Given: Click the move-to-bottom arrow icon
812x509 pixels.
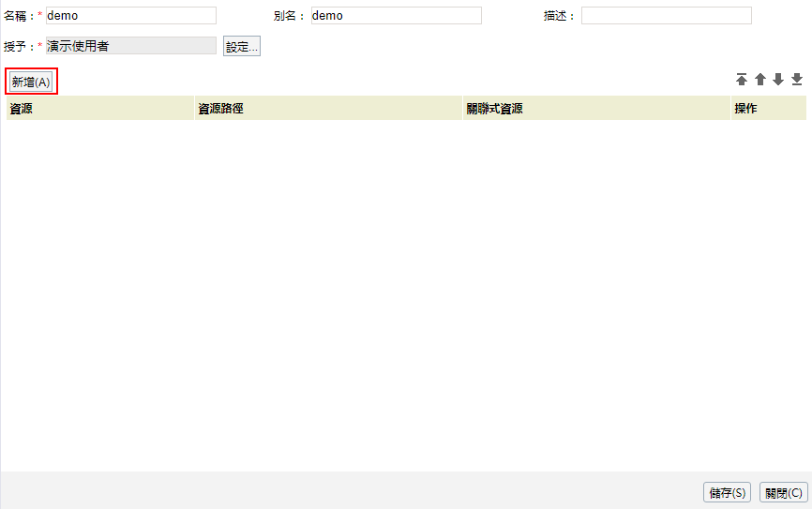Looking at the screenshot, I should coord(797,80).
